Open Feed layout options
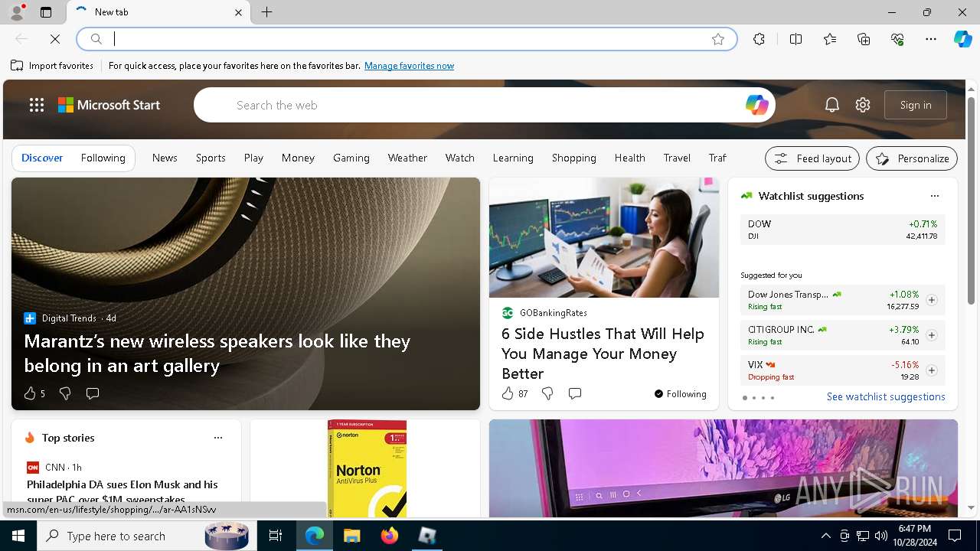 [x=812, y=158]
